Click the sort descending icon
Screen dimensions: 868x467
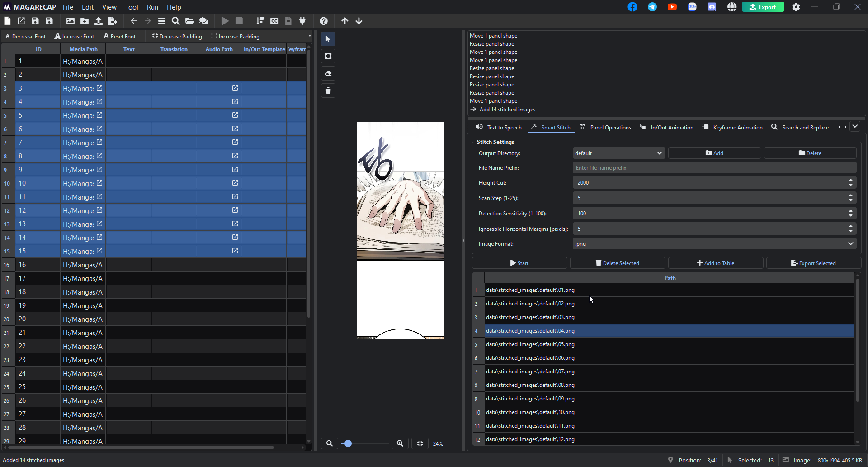(260, 21)
